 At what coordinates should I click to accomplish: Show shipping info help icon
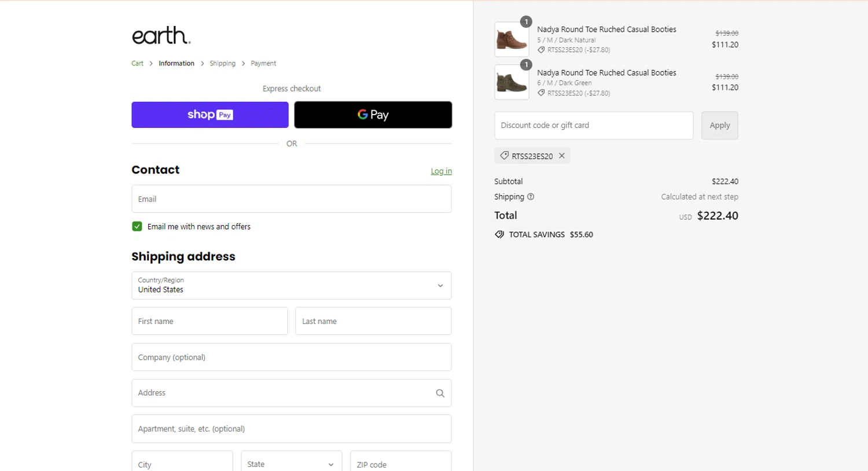[531, 197]
